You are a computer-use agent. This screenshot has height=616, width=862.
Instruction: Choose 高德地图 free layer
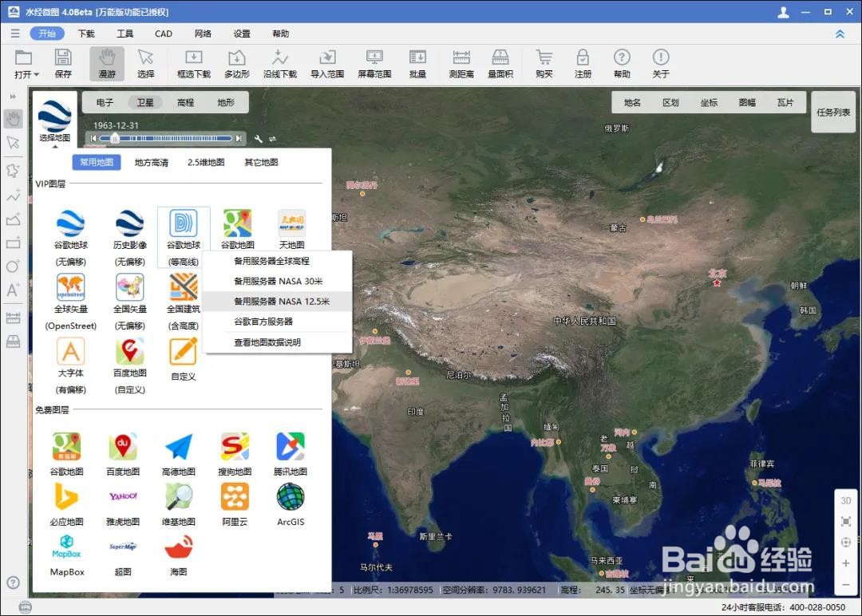point(179,454)
